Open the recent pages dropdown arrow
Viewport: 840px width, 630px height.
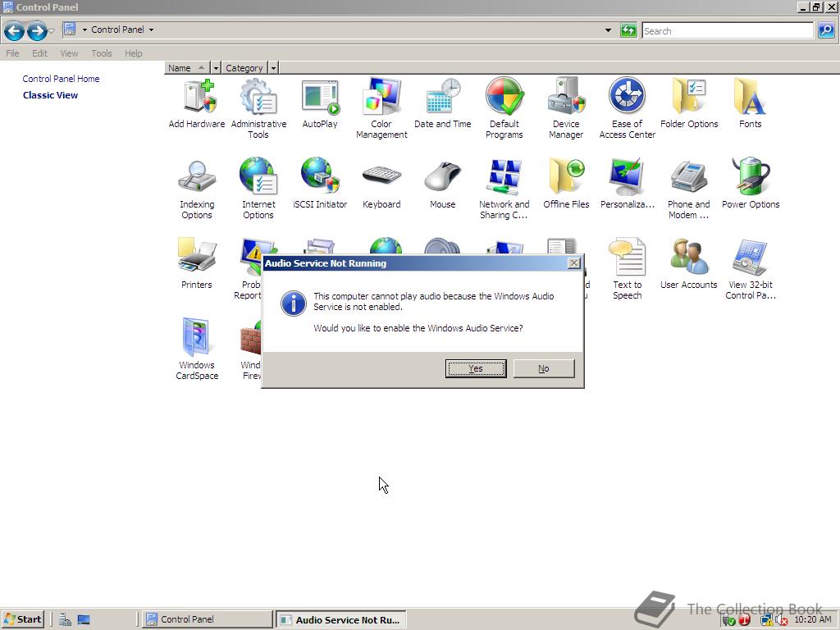click(x=52, y=31)
